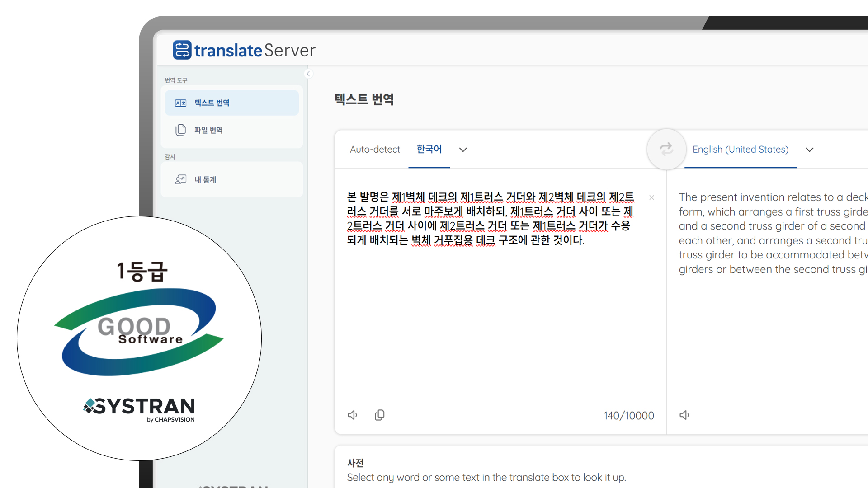Screen dimensions: 868x488
Task: Click the translateServer logo icon
Action: pyautogui.click(x=182, y=50)
